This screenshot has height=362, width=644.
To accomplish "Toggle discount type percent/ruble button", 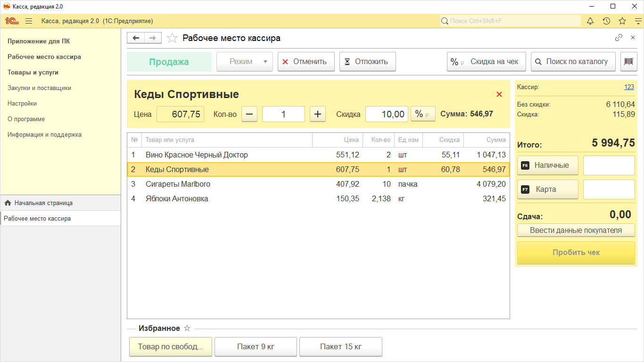I will point(423,114).
